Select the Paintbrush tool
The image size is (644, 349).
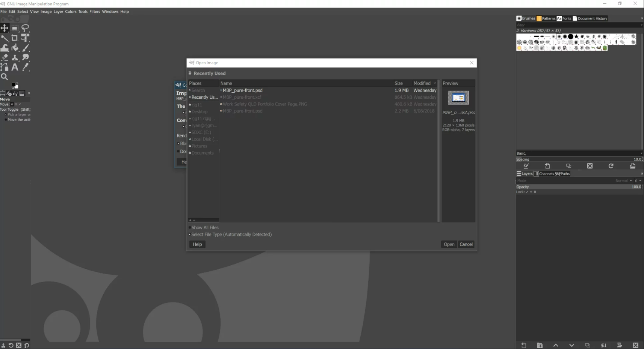[25, 48]
